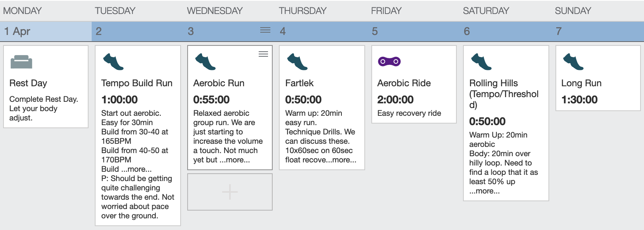Viewport: 644px width, 230px height.
Task: Click the Fartlek shoe icon
Action: point(297,62)
